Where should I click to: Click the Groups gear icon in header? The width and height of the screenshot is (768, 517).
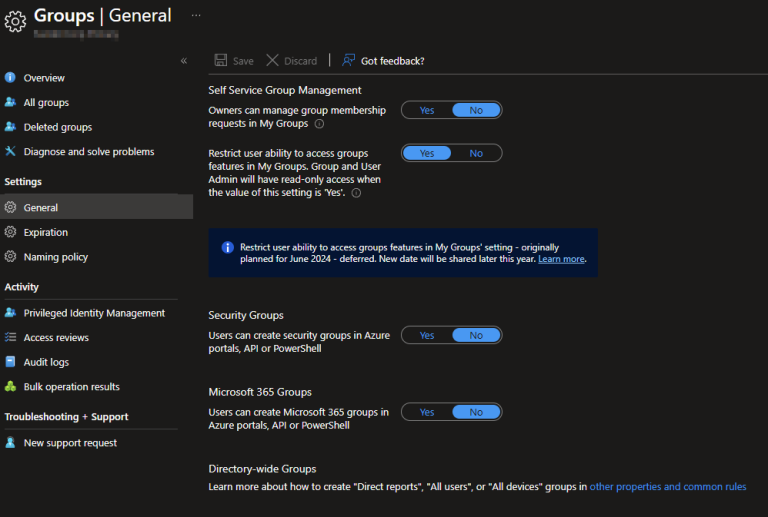(x=15, y=22)
